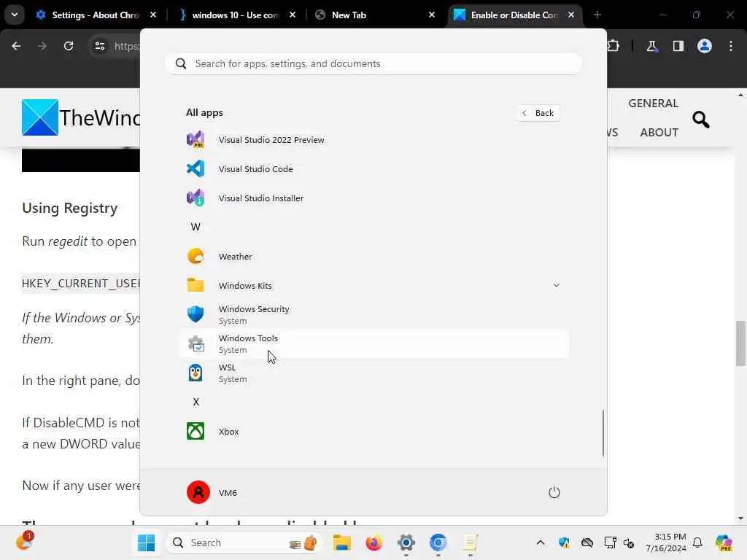The height and width of the screenshot is (560, 747).
Task: Open the GENERAL menu on TheWindowsClub
Action: point(653,104)
